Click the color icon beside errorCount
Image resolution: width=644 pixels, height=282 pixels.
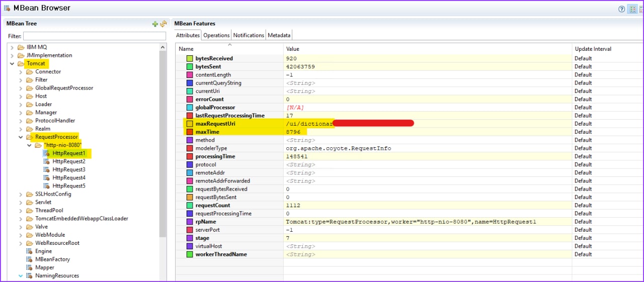(190, 99)
